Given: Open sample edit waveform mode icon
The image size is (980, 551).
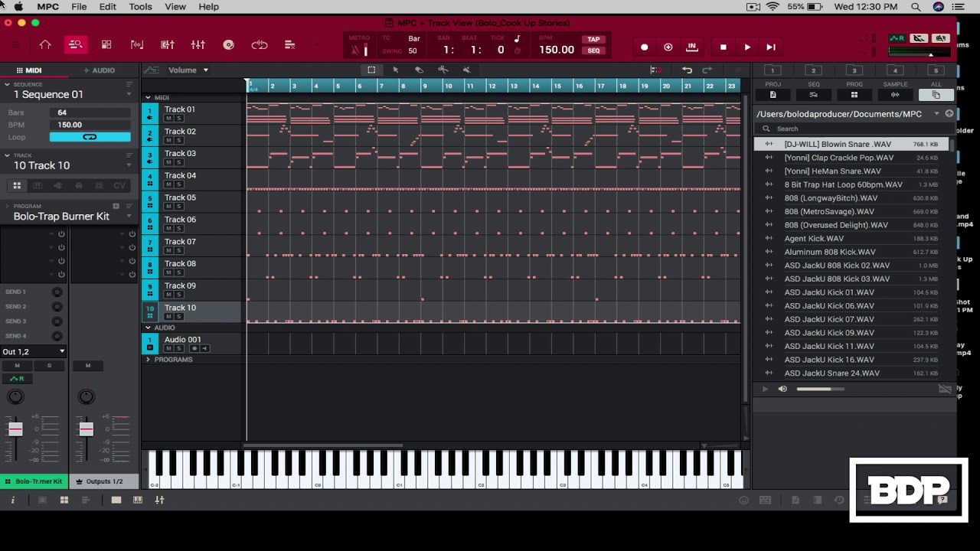Looking at the screenshot, I should point(137,45).
